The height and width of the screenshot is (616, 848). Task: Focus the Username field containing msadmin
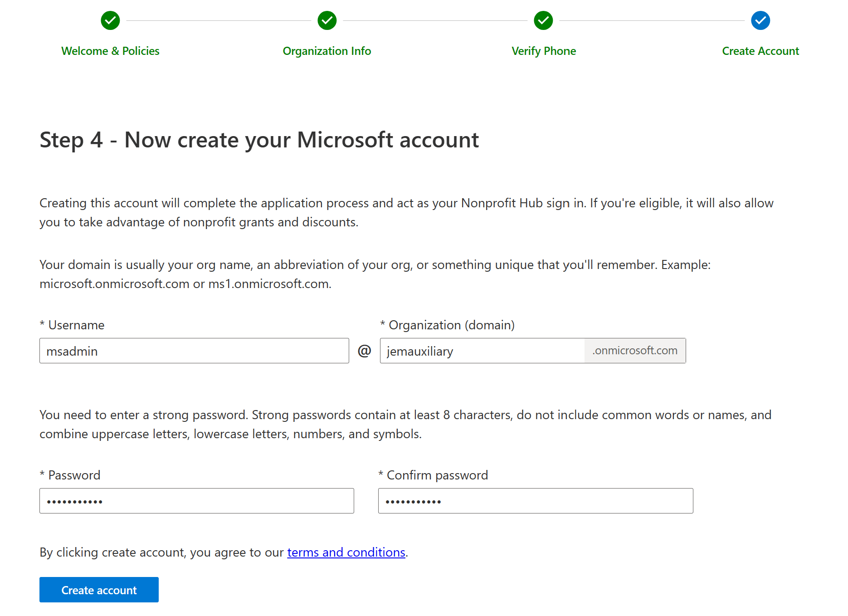(194, 351)
